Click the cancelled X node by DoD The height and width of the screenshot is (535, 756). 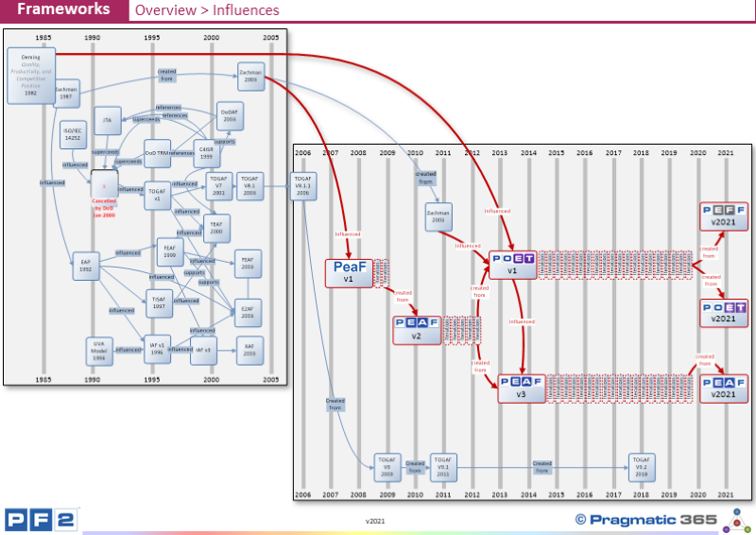click(x=104, y=183)
